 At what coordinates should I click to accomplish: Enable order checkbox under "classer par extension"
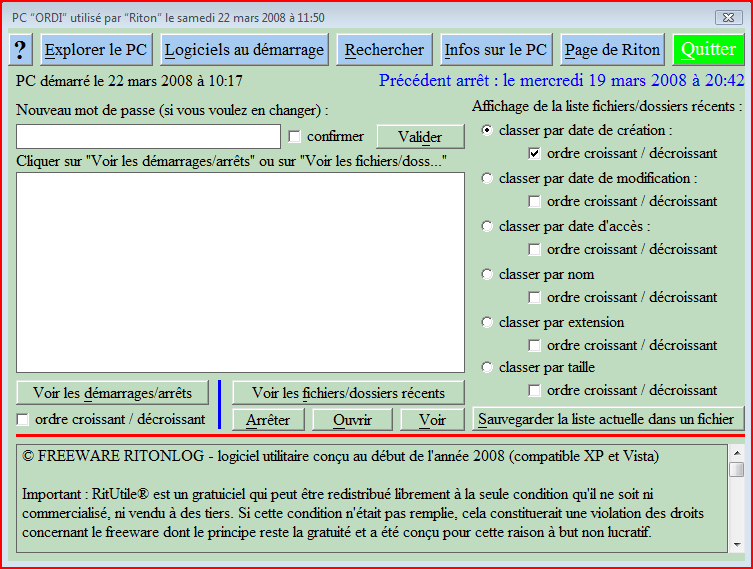click(x=535, y=346)
